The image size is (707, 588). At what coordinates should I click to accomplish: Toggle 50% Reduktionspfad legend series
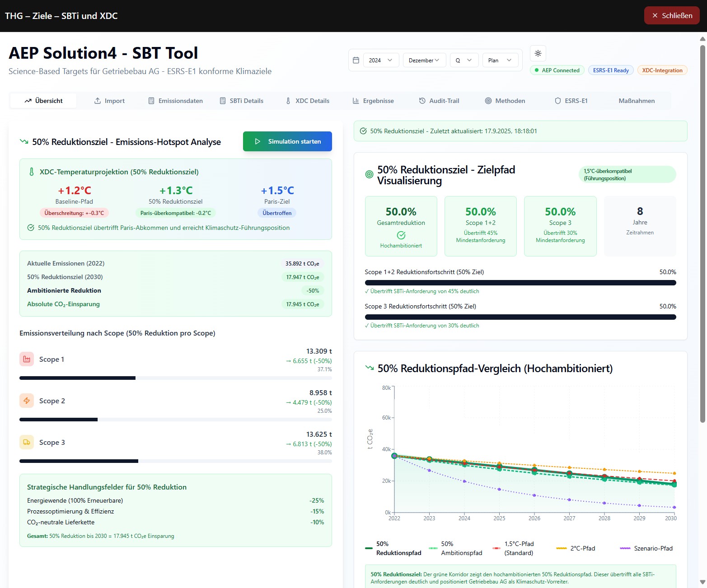click(x=393, y=548)
